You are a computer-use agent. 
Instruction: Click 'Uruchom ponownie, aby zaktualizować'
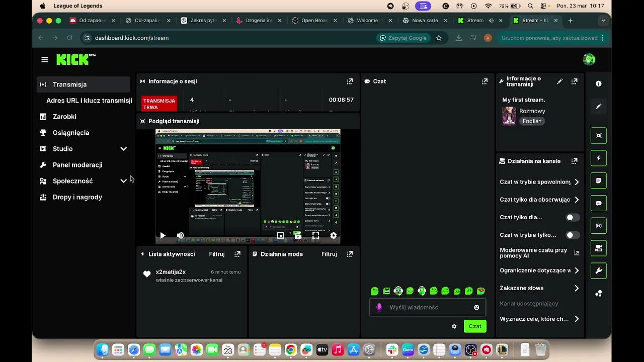(552, 38)
